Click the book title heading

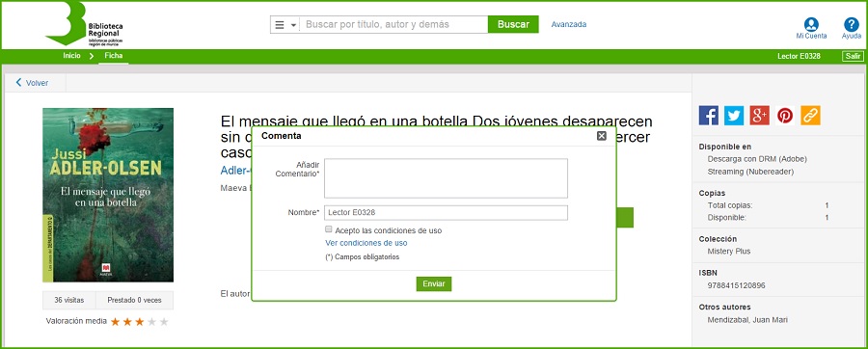coord(436,121)
